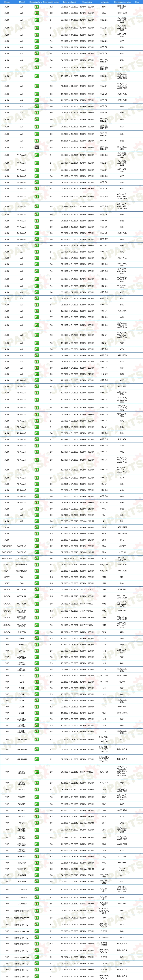Click the petrol icon in the AUDI A3 8PA row
This screenshot has width=143, height=980.
pyautogui.click(x=37, y=13)
